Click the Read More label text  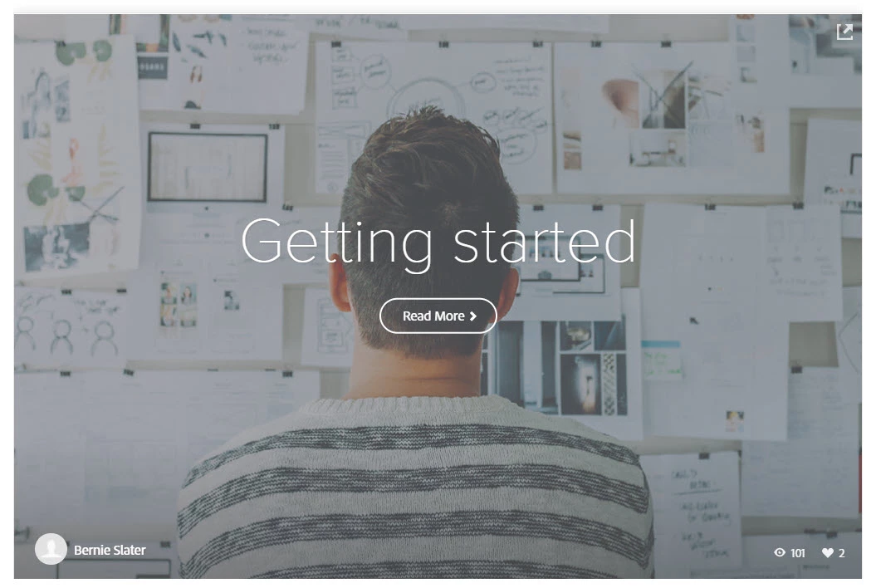coord(433,316)
